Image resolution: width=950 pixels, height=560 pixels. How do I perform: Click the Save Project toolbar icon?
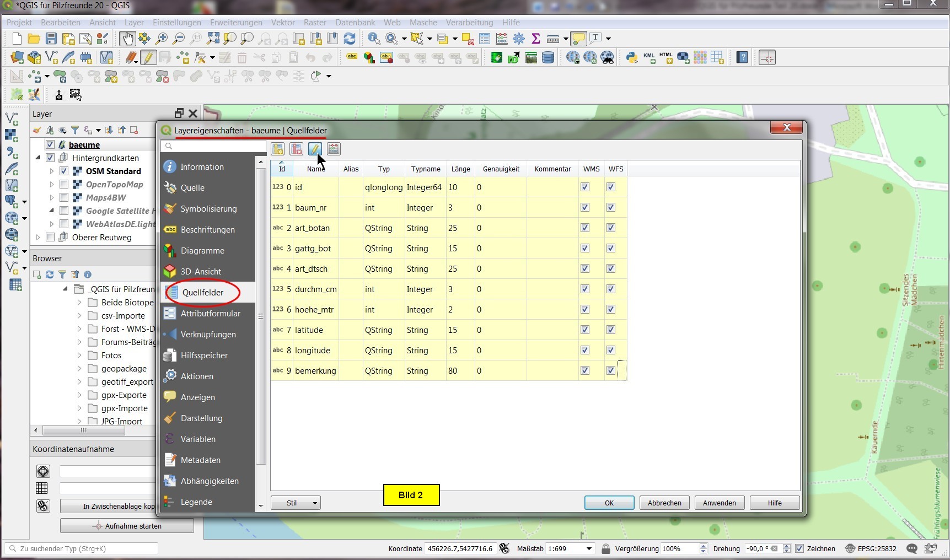coord(51,39)
